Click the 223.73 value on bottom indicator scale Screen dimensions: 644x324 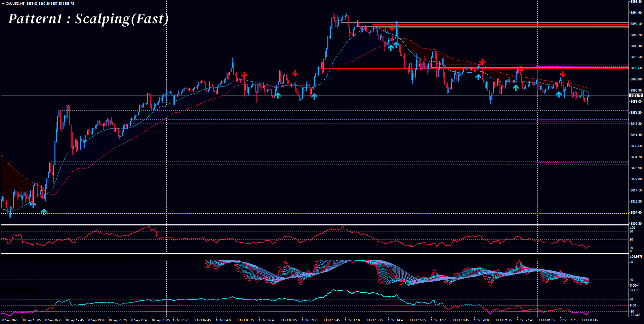[635, 290]
